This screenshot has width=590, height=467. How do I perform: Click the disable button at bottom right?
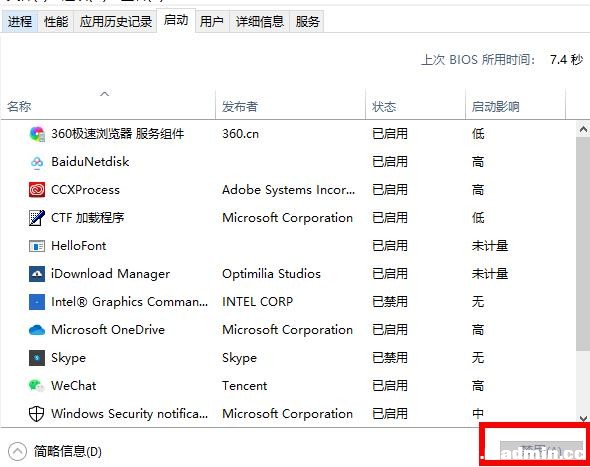pyautogui.click(x=541, y=450)
